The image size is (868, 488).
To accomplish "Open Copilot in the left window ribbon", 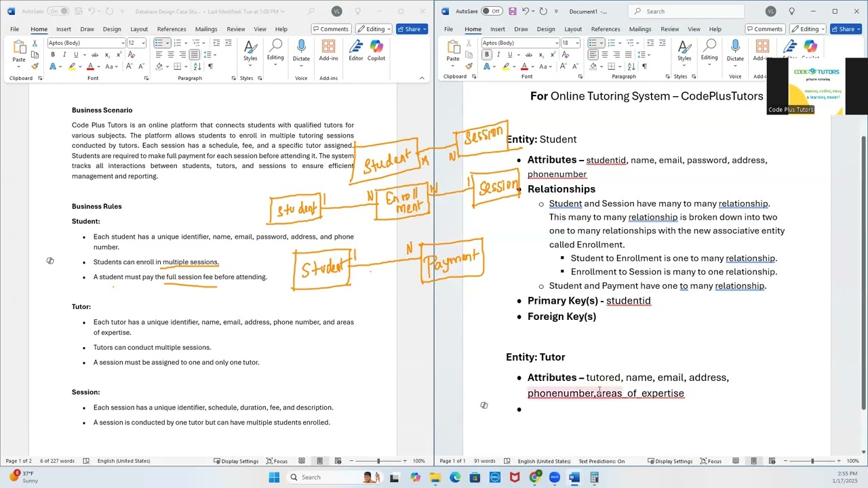I will coord(376,51).
